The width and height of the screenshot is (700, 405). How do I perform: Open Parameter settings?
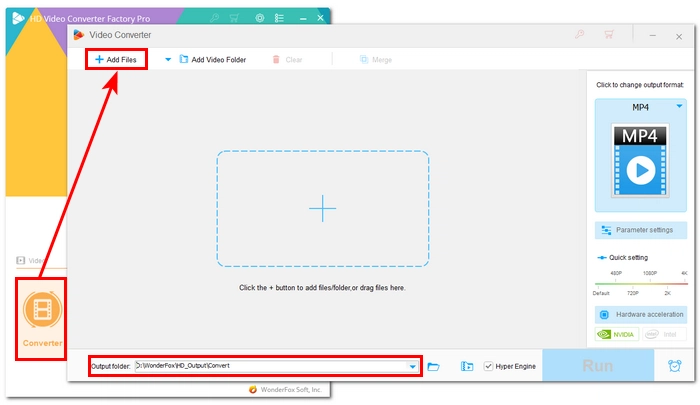pos(641,230)
